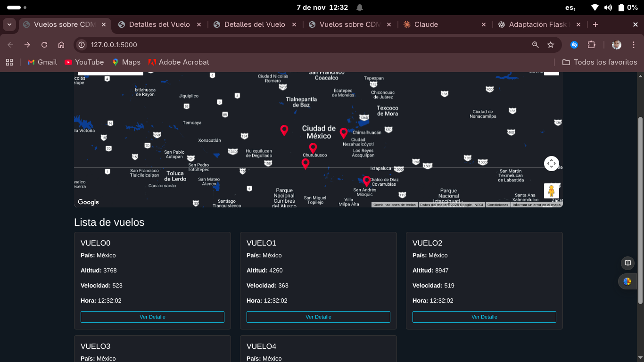Open the Condiciones link on the map
Image resolution: width=644 pixels, height=362 pixels.
pyautogui.click(x=498, y=205)
